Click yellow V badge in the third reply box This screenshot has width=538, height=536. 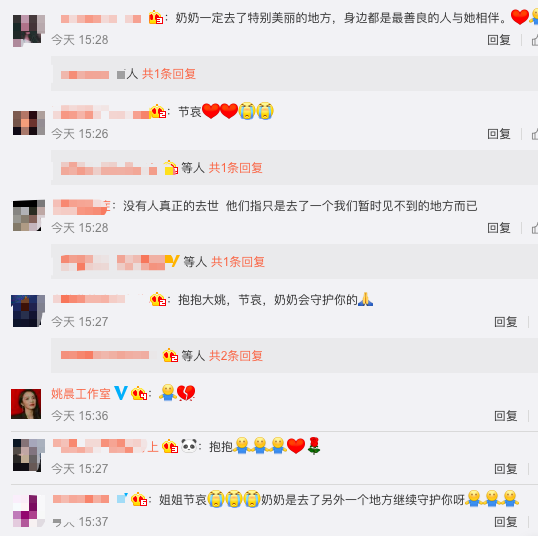click(173, 261)
